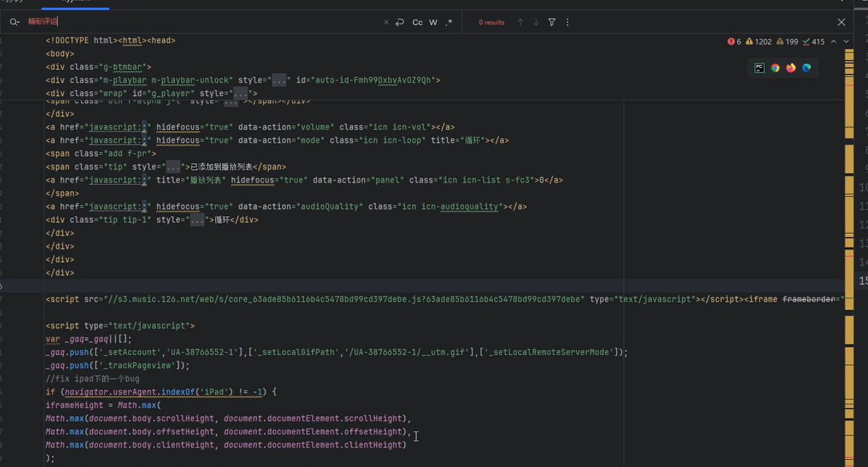868x467 pixels.
Task: Click the text 已添加到播放列表
Action: [222, 167]
